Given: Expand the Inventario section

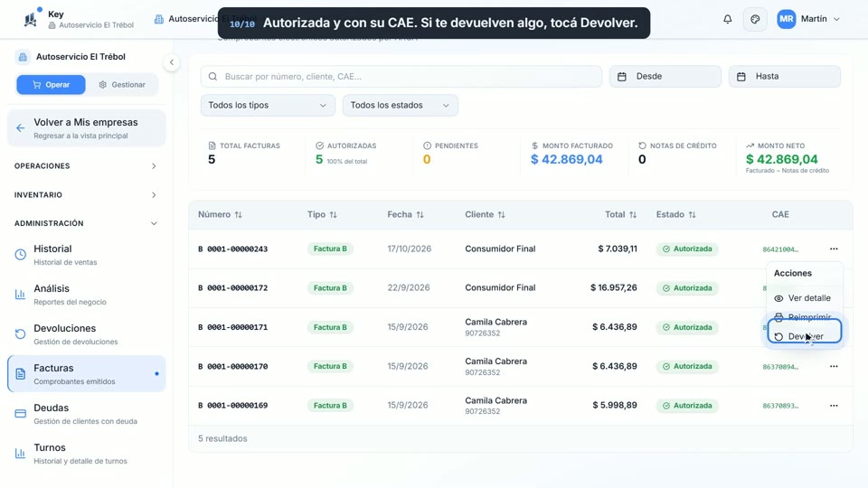Looking at the screenshot, I should 86,195.
